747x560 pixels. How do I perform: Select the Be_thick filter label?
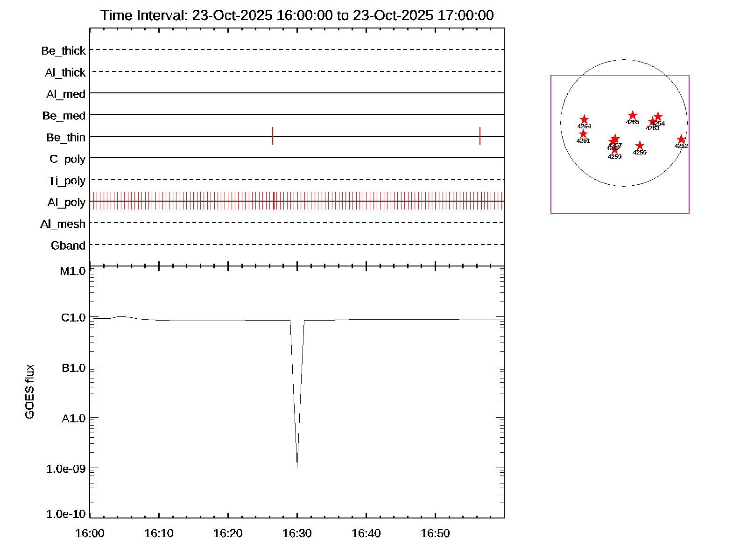[x=63, y=51]
